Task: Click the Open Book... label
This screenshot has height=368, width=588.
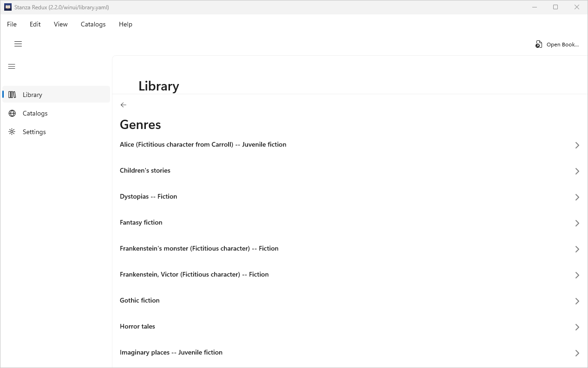Action: (562, 45)
